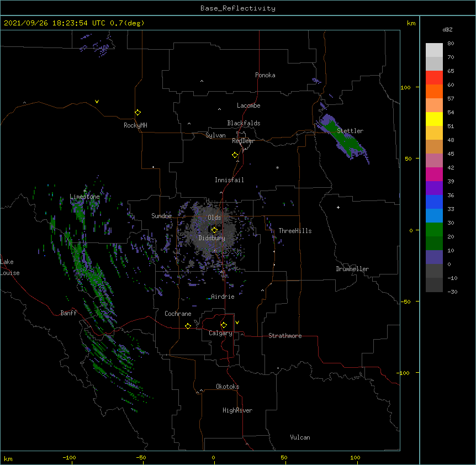Click the RockyMH label
The image size is (476, 465).
click(x=135, y=125)
